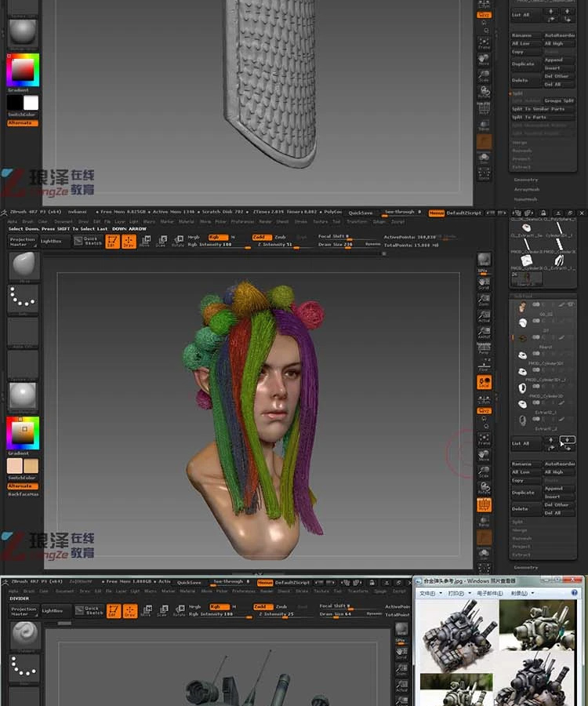Click the Persp perspective icon
This screenshot has width=588, height=706.
pos(484,348)
